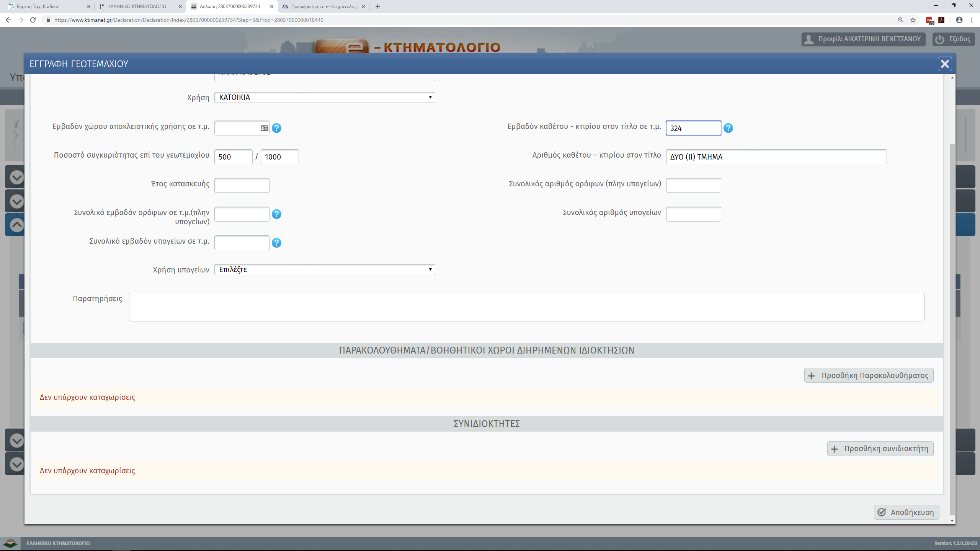Collapse the expanded blue section chevron on left
Image resolution: width=980 pixels, height=551 pixels.
16,225
